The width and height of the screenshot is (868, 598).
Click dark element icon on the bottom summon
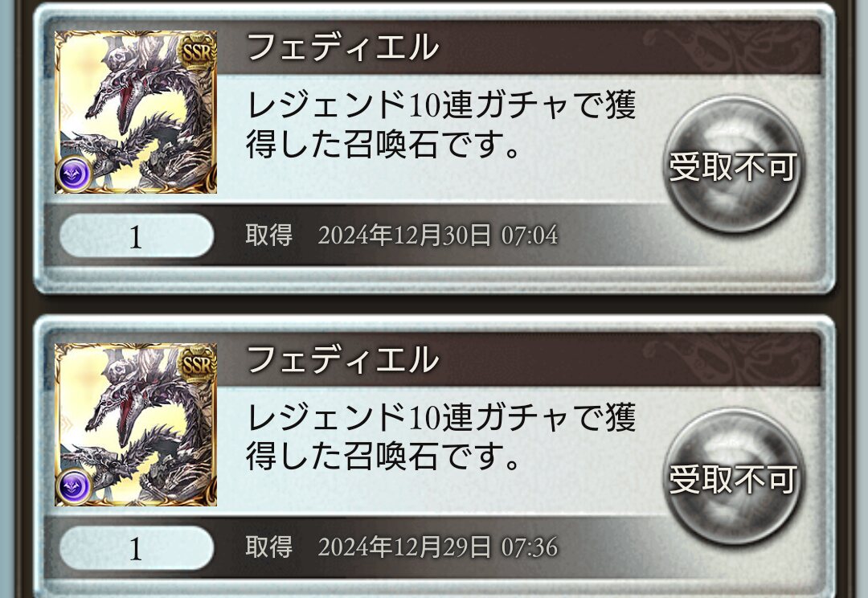coord(74,487)
